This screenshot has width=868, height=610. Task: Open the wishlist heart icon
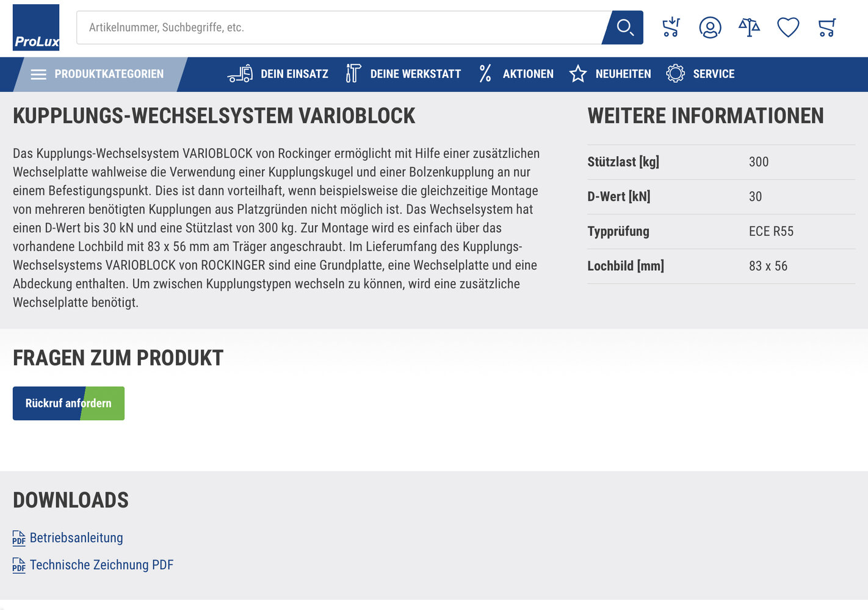click(x=788, y=27)
